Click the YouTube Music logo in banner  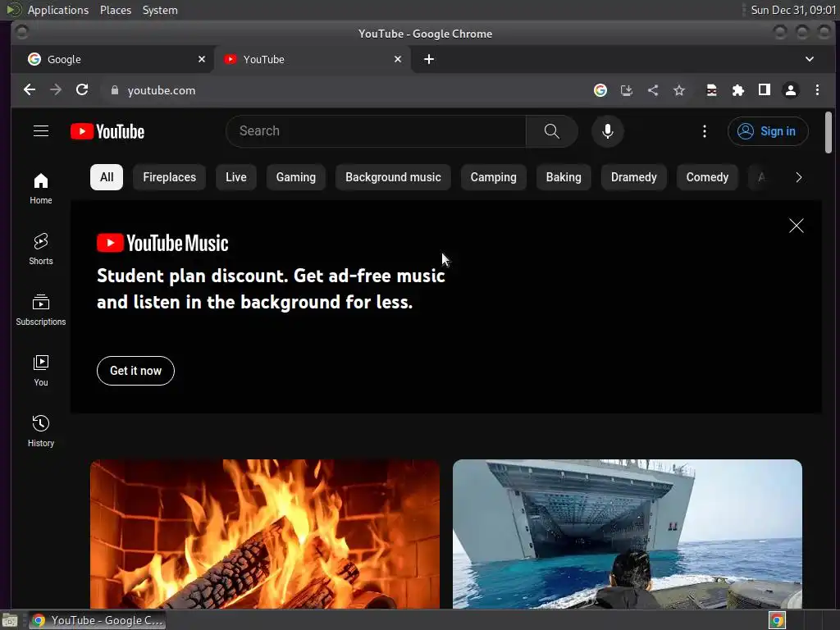click(162, 243)
